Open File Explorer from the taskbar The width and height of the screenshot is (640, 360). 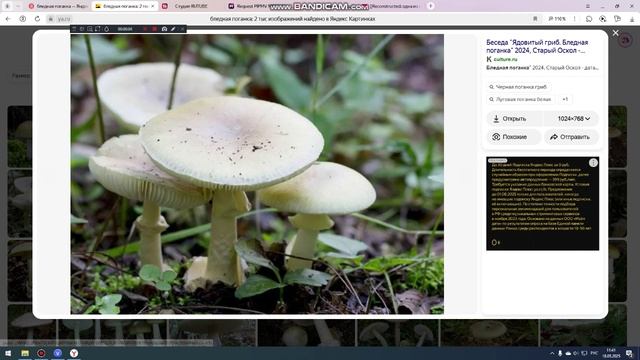pos(25,353)
